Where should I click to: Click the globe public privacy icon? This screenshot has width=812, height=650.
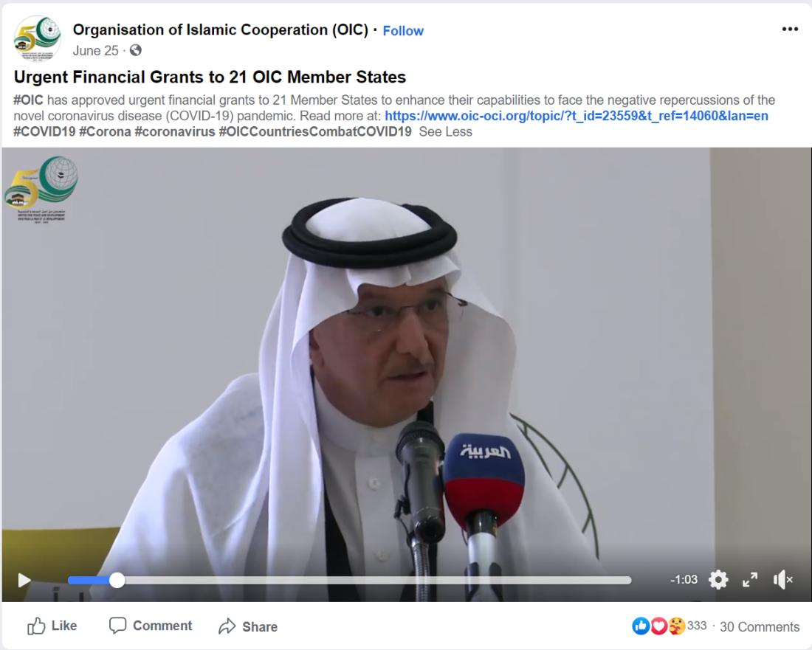[135, 50]
